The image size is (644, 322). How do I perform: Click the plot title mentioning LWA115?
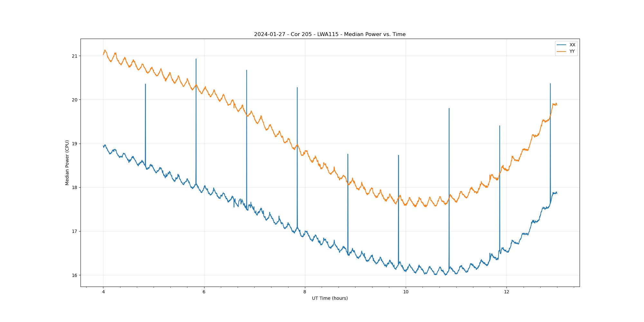tap(330, 34)
